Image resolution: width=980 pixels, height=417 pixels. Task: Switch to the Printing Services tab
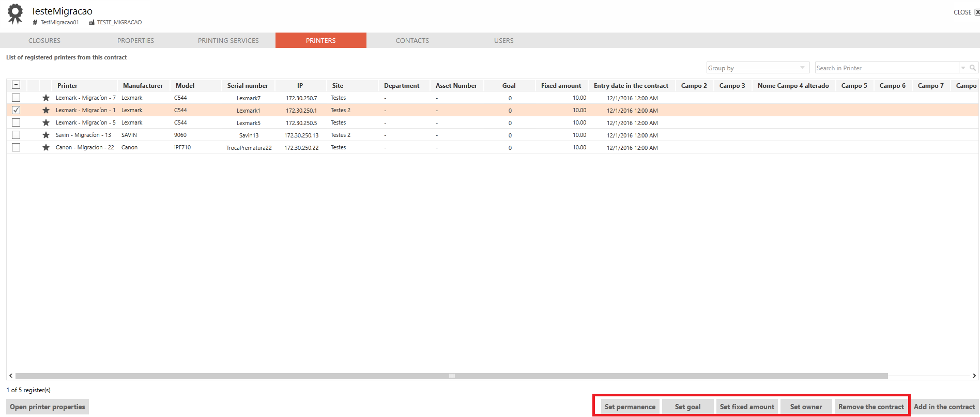coord(228,40)
